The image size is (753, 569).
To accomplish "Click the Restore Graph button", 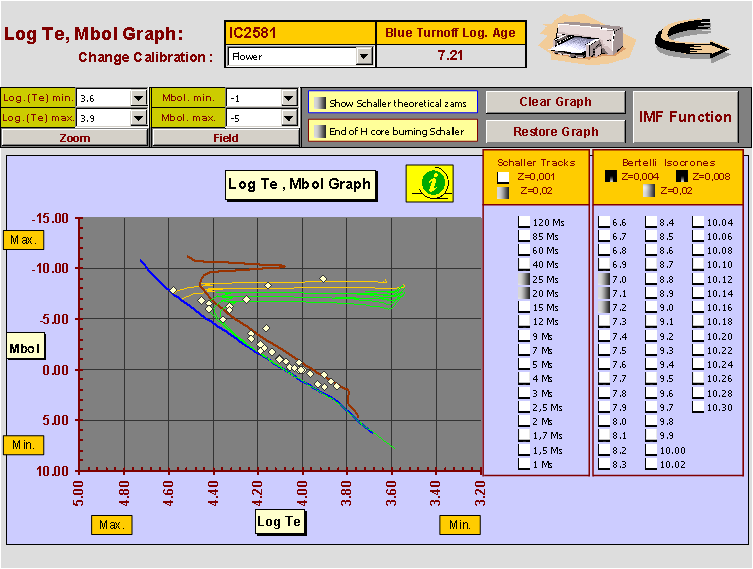I will pos(556,131).
